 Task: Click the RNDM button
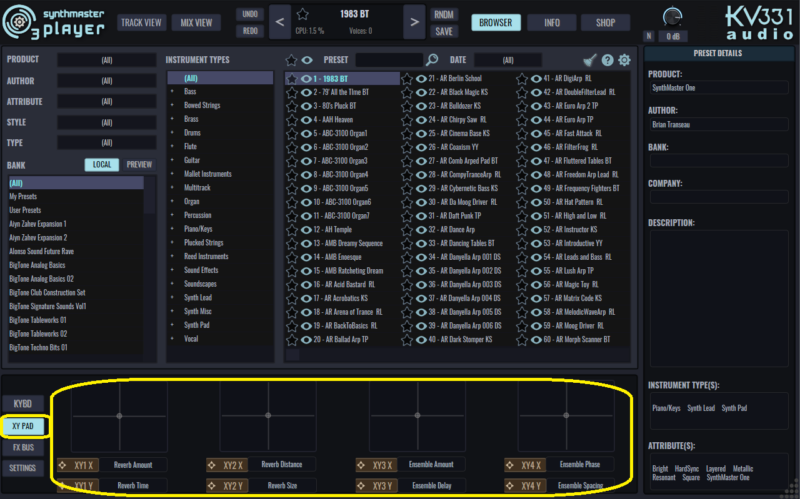pos(445,14)
